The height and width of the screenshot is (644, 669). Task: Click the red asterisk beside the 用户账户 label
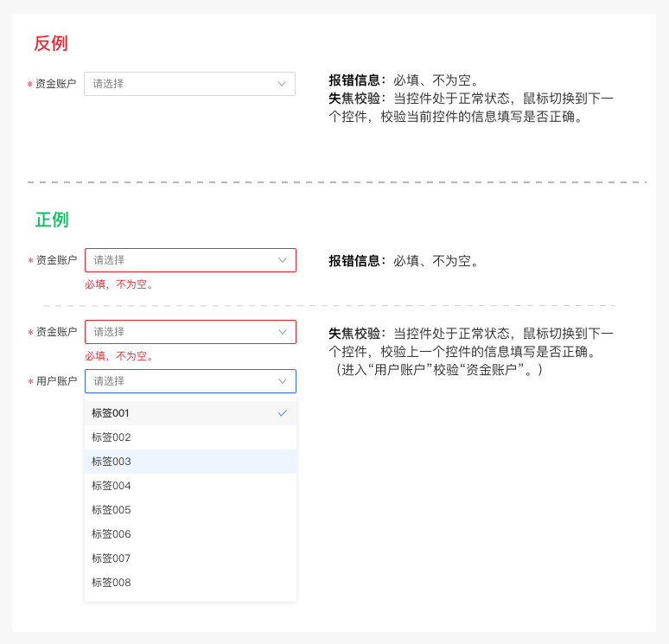click(x=30, y=382)
